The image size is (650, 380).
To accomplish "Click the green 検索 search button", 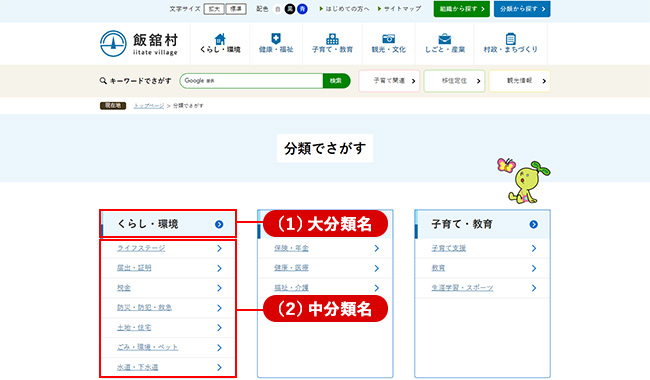I will click(336, 81).
